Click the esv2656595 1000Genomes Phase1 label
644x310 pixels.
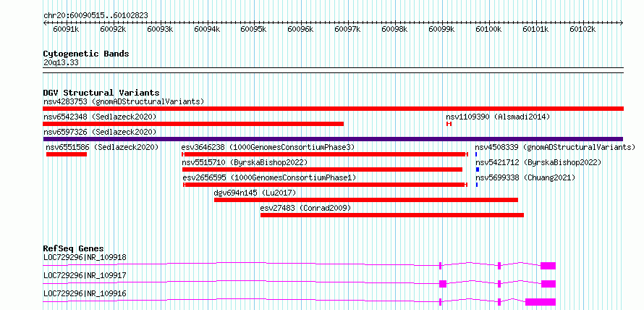click(269, 177)
